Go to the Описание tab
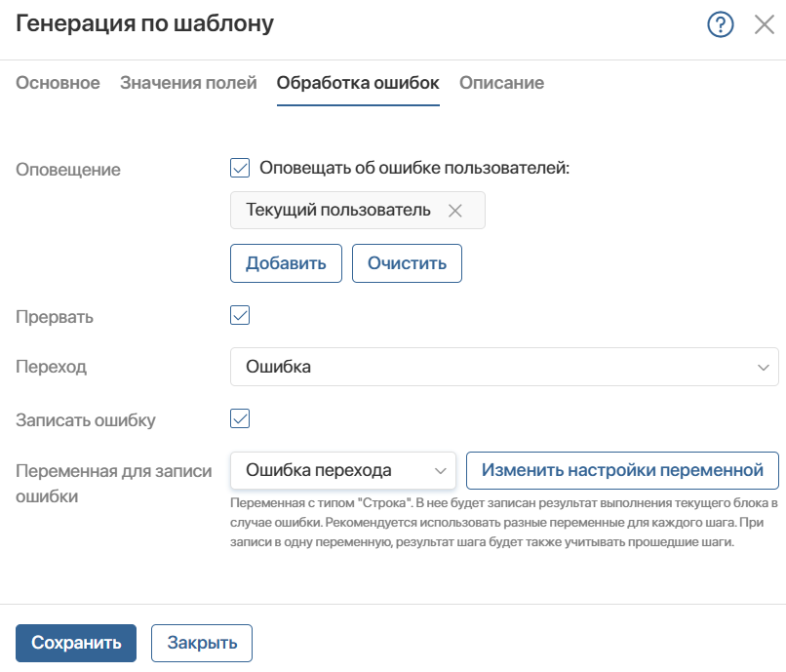This screenshot has width=786, height=672. pos(502,83)
